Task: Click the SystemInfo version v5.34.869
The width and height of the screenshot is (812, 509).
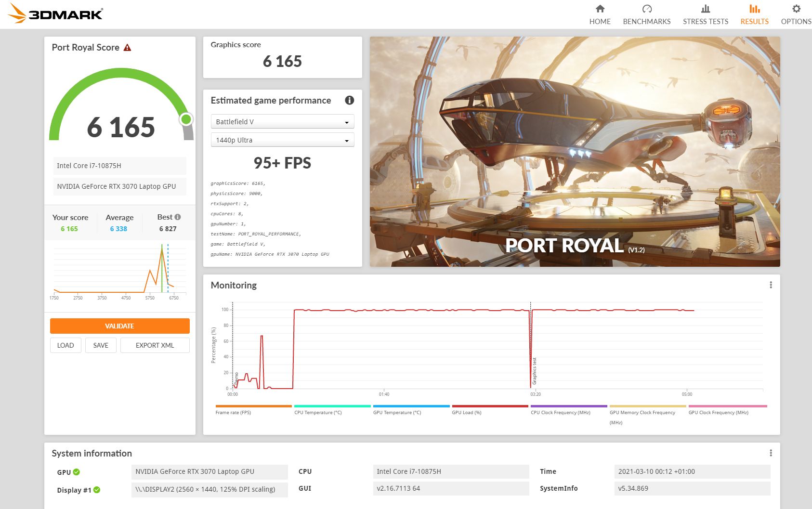Action: pos(693,488)
